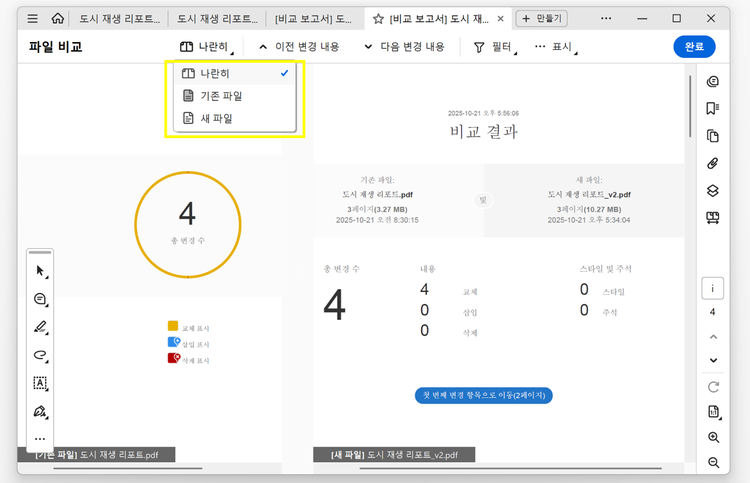Open the page fit display icon

(713, 412)
